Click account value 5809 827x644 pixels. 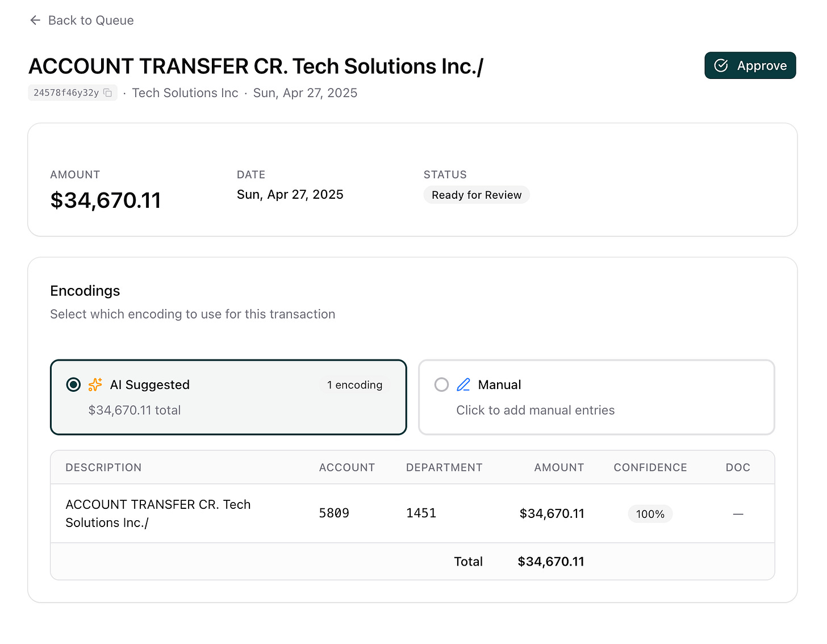click(x=334, y=513)
